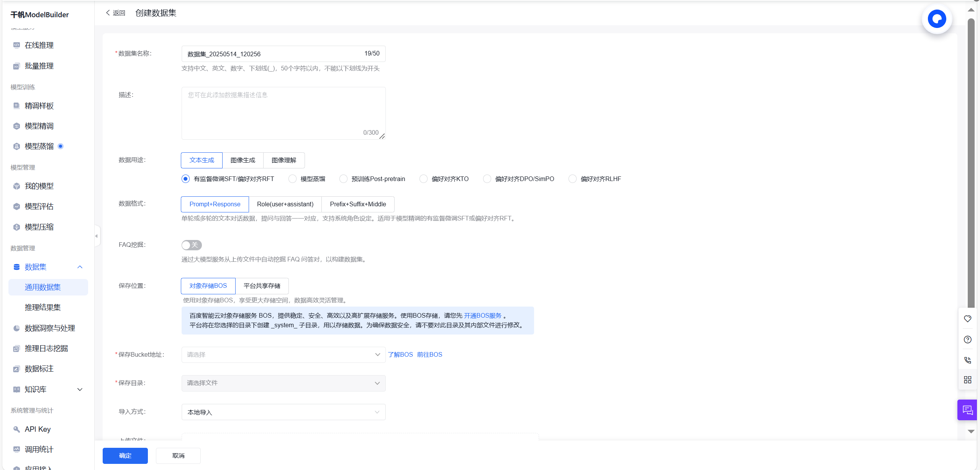Click the phone contact icon
The height and width of the screenshot is (470, 980).
[x=967, y=360]
